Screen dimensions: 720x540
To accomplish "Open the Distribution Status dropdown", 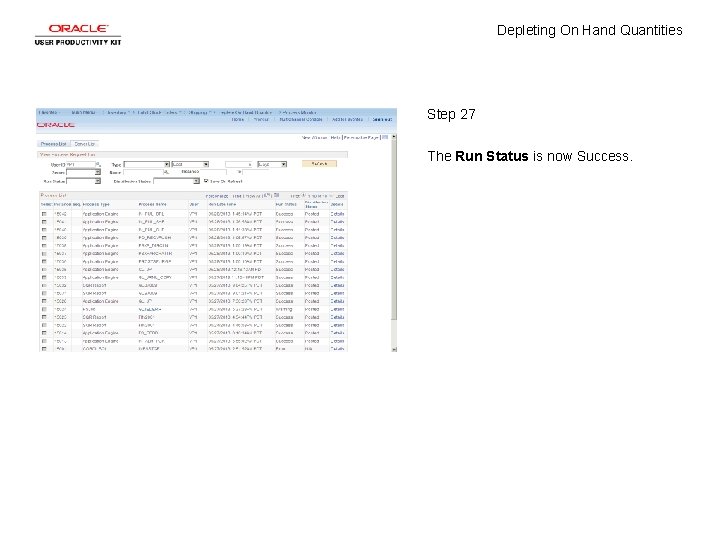I will click(176, 181).
